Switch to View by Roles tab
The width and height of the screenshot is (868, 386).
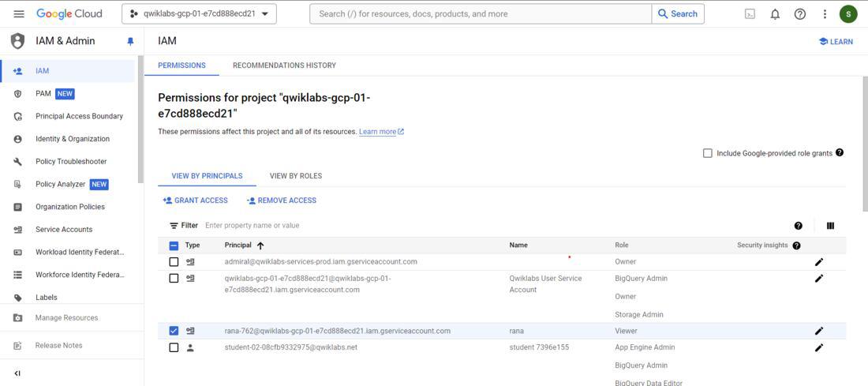(x=295, y=176)
